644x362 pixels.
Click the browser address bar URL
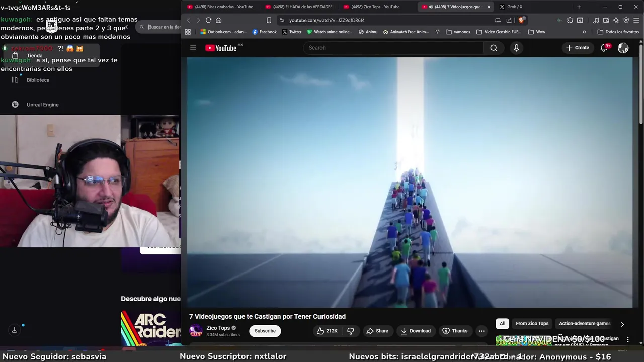(327, 20)
